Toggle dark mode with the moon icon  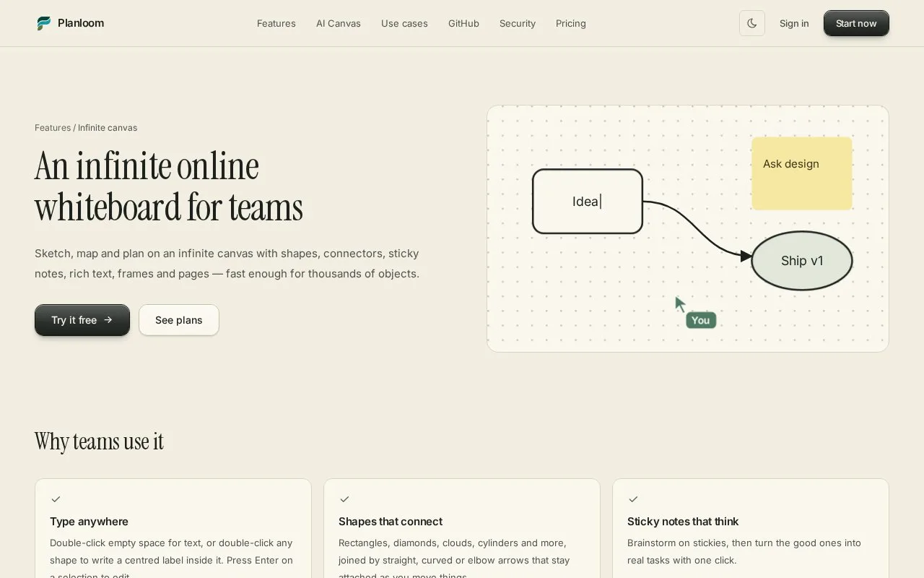pyautogui.click(x=751, y=23)
